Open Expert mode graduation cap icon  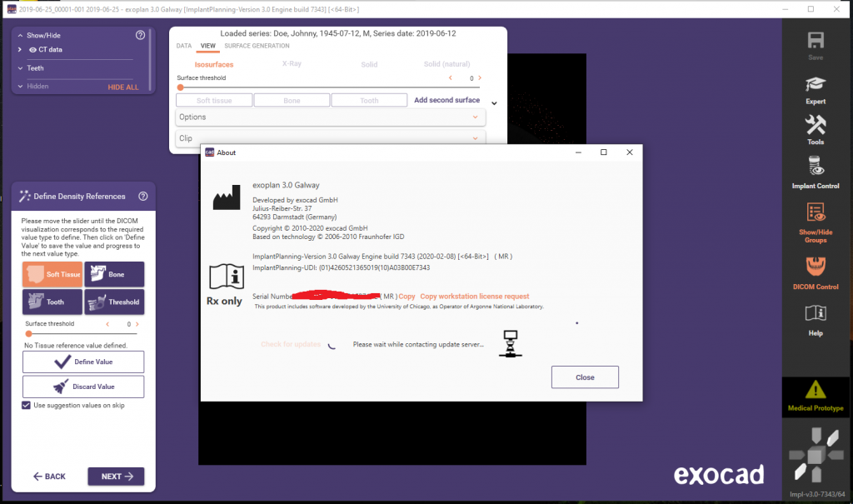[816, 84]
